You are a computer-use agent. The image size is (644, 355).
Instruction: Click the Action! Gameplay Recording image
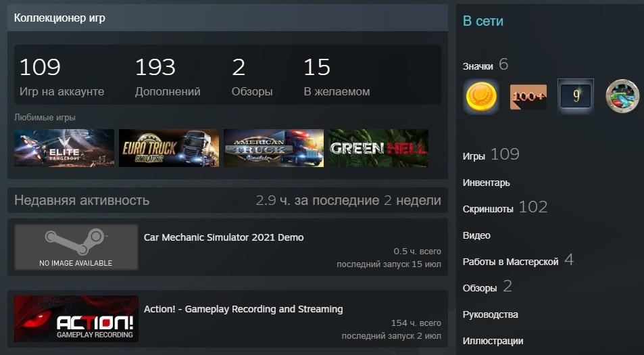tap(76, 318)
